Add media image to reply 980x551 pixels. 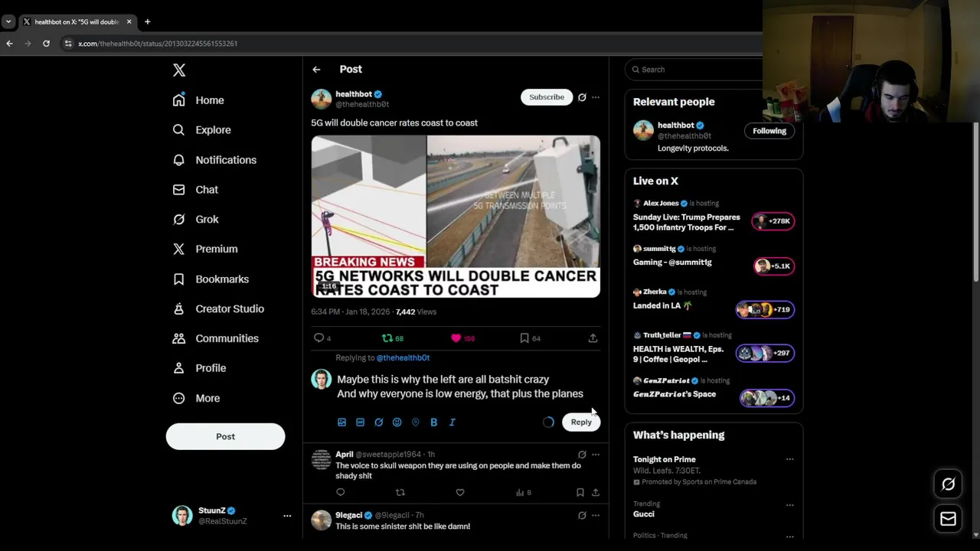pyautogui.click(x=342, y=422)
